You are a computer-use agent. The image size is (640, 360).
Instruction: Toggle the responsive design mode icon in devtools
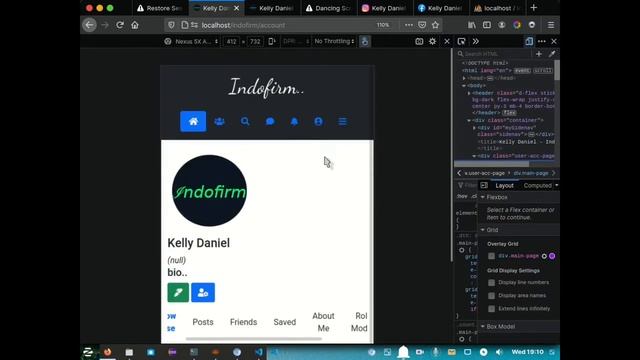point(529,41)
